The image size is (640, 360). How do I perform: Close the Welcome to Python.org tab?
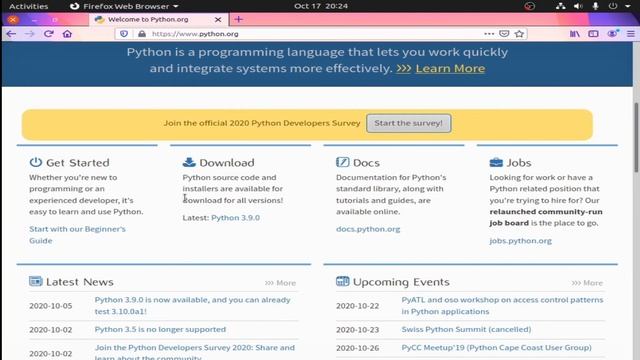coord(218,20)
